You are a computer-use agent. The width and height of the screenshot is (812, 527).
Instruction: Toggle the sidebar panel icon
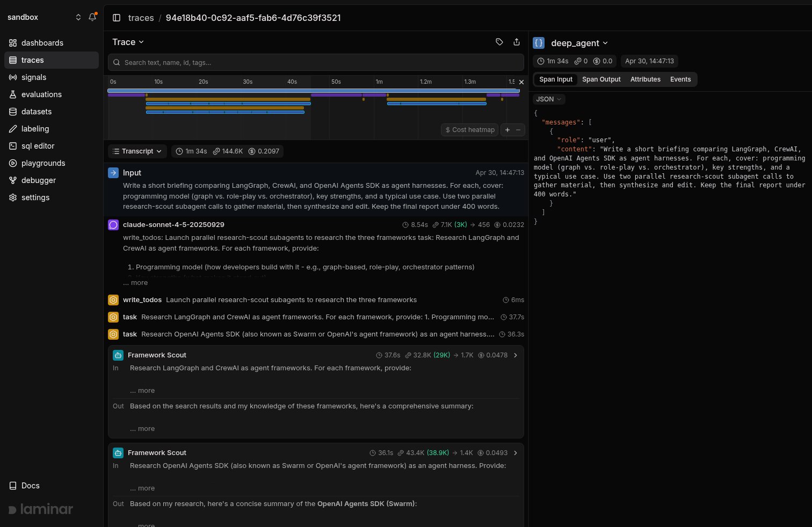[x=117, y=18]
